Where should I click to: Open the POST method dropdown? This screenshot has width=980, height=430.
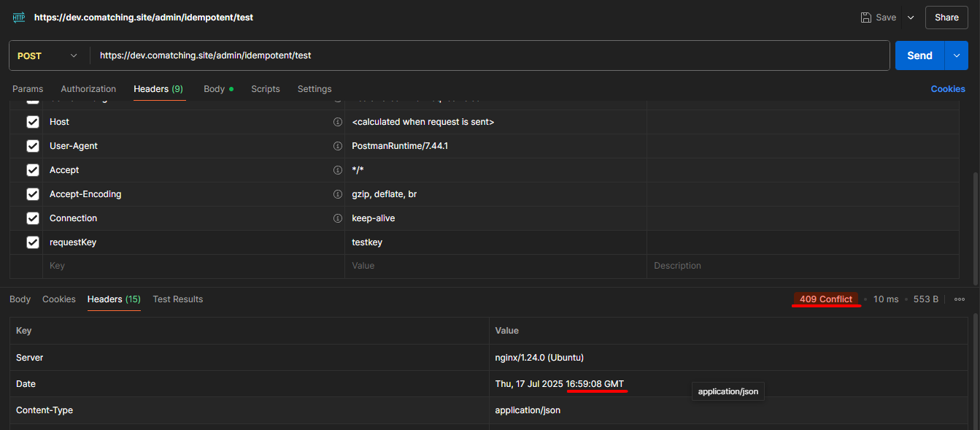(47, 55)
